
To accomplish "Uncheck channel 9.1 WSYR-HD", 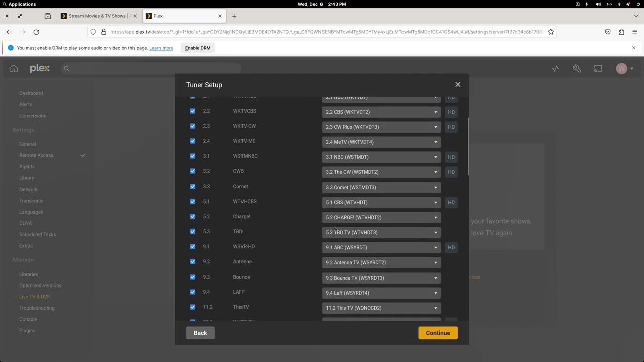I will 193,247.
